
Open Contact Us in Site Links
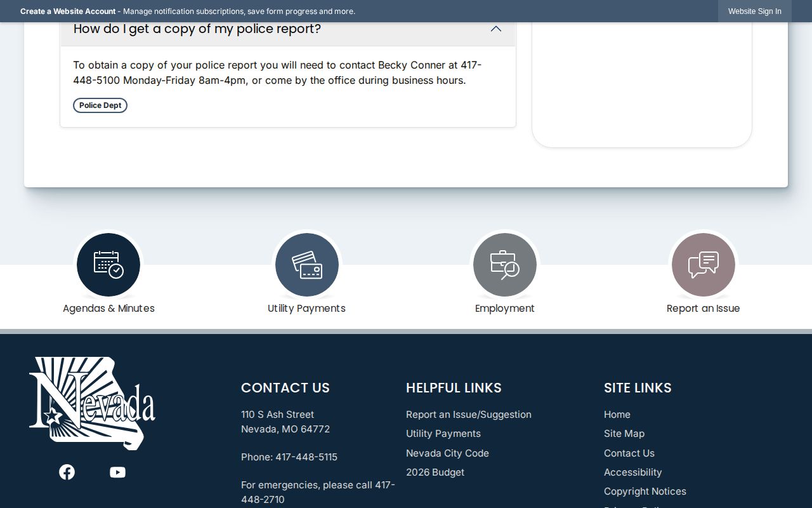pos(629,453)
